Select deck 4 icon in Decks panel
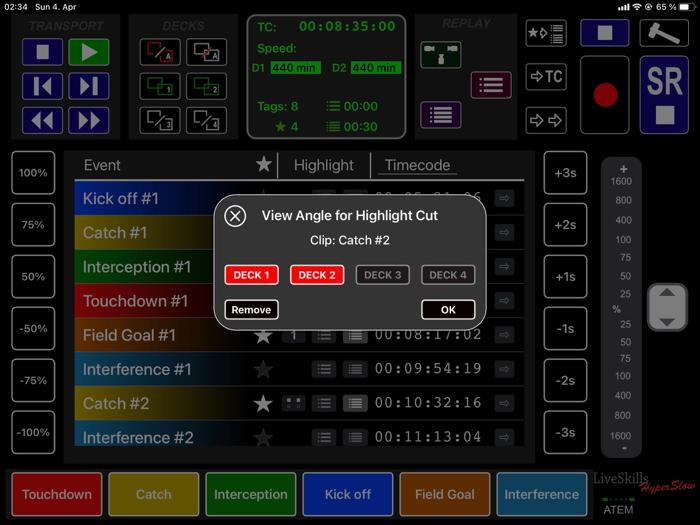The width and height of the screenshot is (700, 525). coord(206,120)
